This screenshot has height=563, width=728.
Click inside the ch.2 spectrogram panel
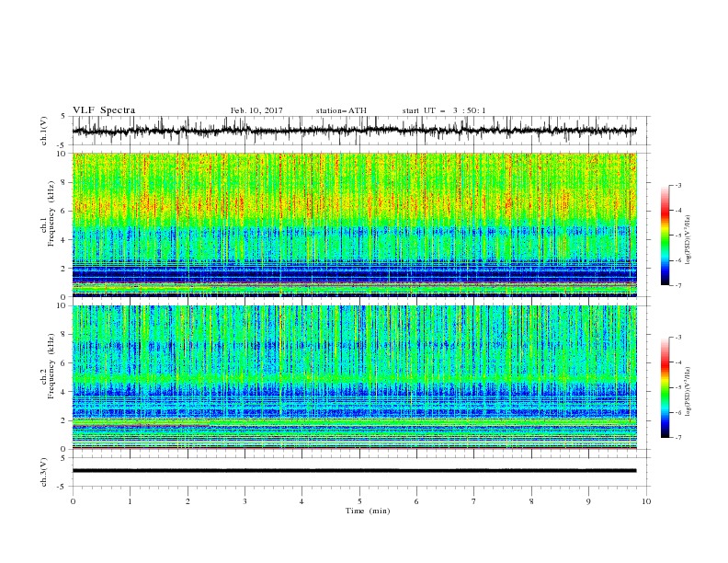tap(354, 377)
